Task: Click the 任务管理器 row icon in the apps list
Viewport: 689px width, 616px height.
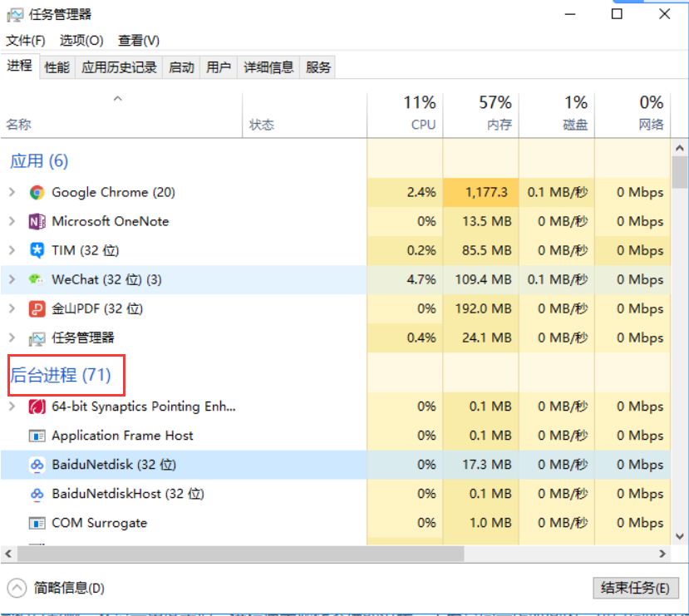Action: (x=37, y=338)
